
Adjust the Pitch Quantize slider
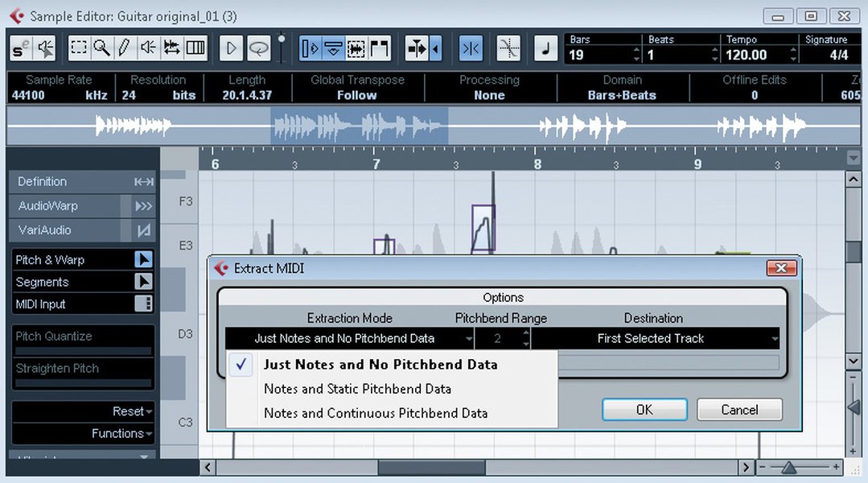[83, 351]
